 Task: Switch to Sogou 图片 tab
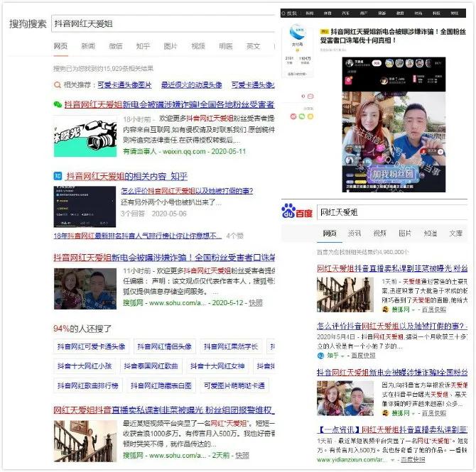pyautogui.click(x=171, y=46)
